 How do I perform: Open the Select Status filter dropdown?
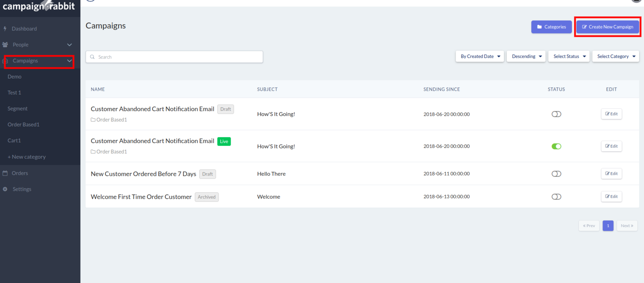pyautogui.click(x=569, y=56)
